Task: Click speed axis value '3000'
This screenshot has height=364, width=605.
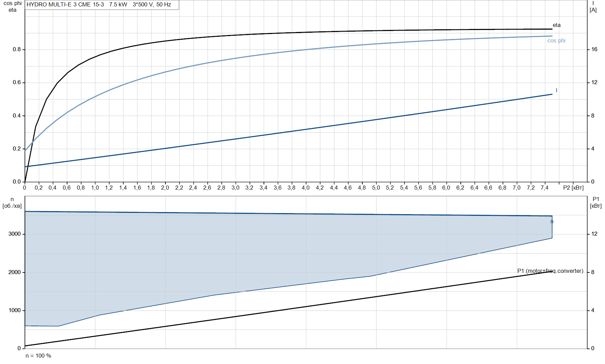Action: coord(14,234)
